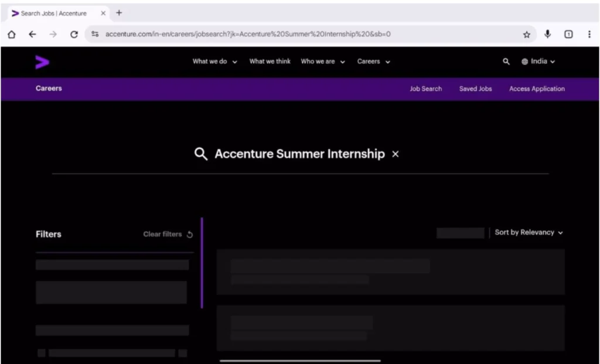Switch to the Search Jobs browser tab
This screenshot has height=364, width=600.
pyautogui.click(x=53, y=12)
